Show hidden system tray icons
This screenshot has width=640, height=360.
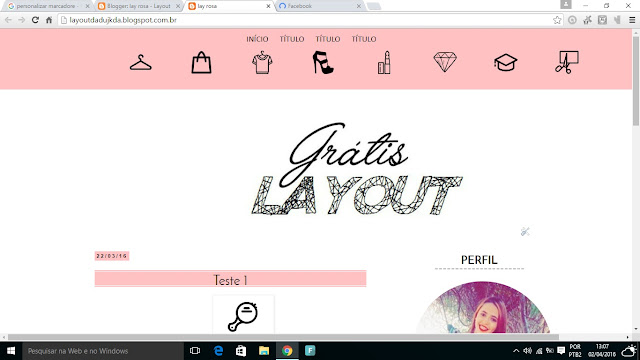click(516, 351)
